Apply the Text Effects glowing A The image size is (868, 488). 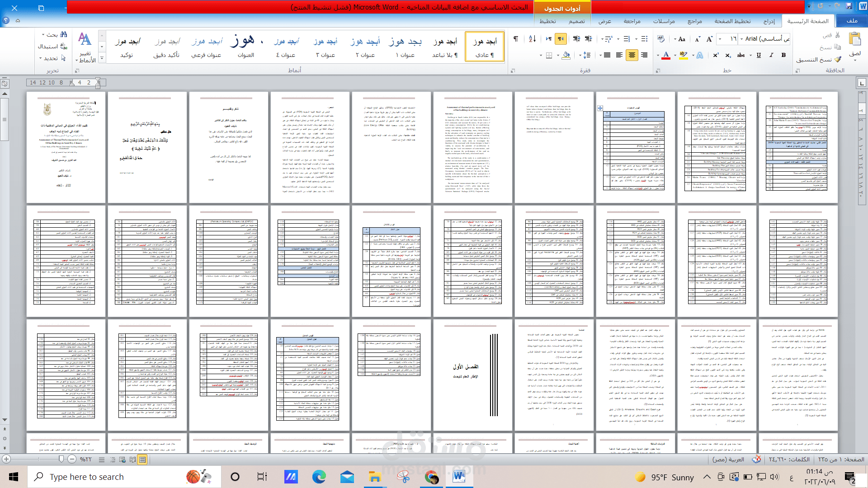pyautogui.click(x=700, y=55)
